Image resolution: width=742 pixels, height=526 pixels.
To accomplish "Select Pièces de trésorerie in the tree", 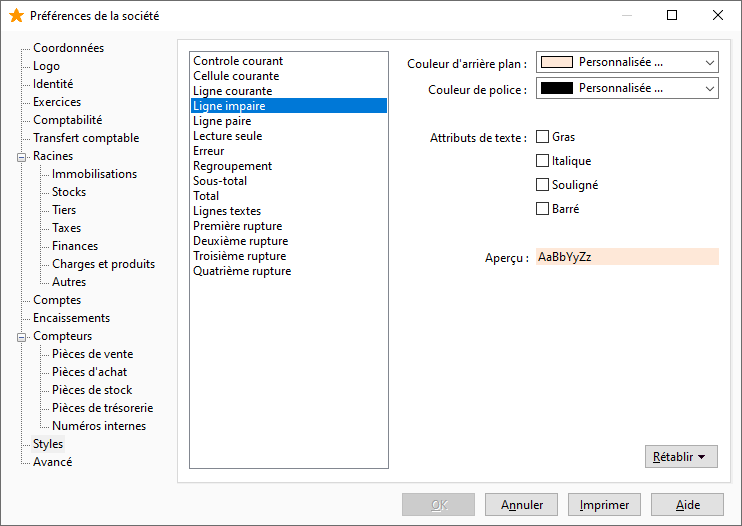I will 103,408.
